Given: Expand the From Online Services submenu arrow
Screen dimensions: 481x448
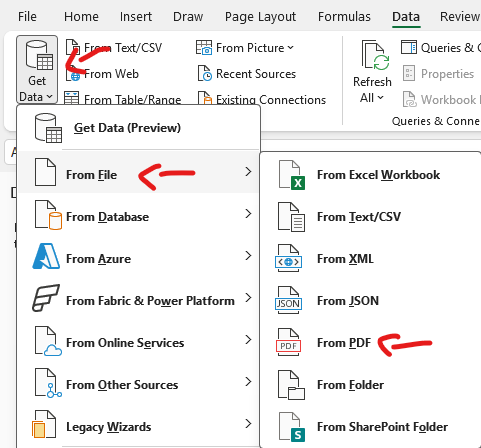Looking at the screenshot, I should coord(248,340).
